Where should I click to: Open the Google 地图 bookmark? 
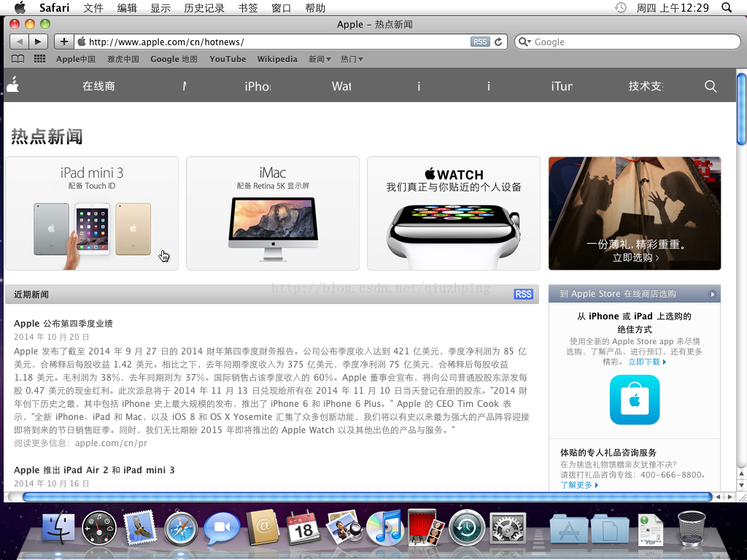174,59
